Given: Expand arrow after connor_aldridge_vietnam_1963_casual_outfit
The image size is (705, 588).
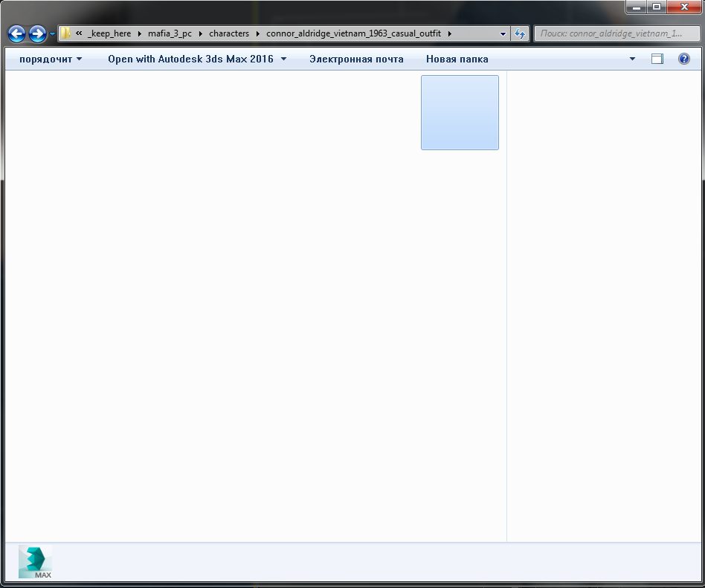Looking at the screenshot, I should (x=450, y=33).
